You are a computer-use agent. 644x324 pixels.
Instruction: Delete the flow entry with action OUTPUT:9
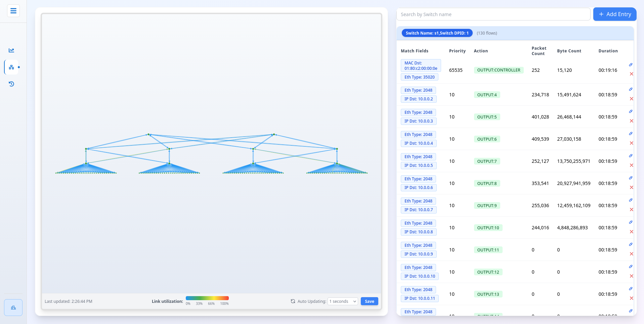(x=632, y=210)
